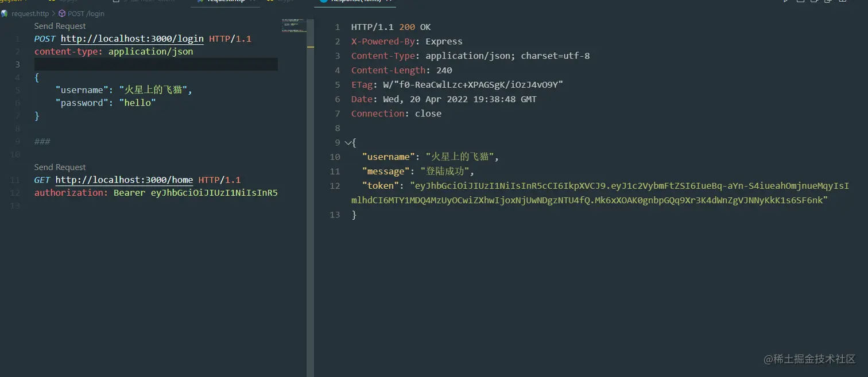This screenshot has height=377, width=868.
Task: Click the "hello" password value
Action: pos(138,103)
